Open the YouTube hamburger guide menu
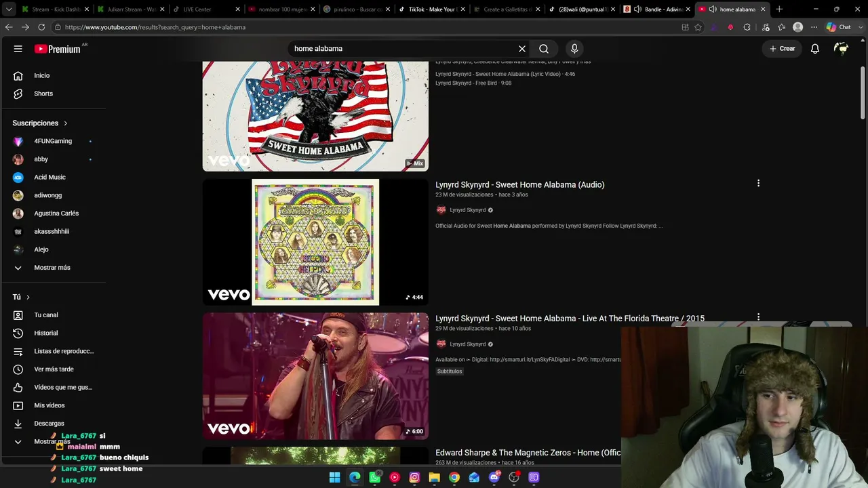Screen dimensions: 868x488 pos(18,49)
